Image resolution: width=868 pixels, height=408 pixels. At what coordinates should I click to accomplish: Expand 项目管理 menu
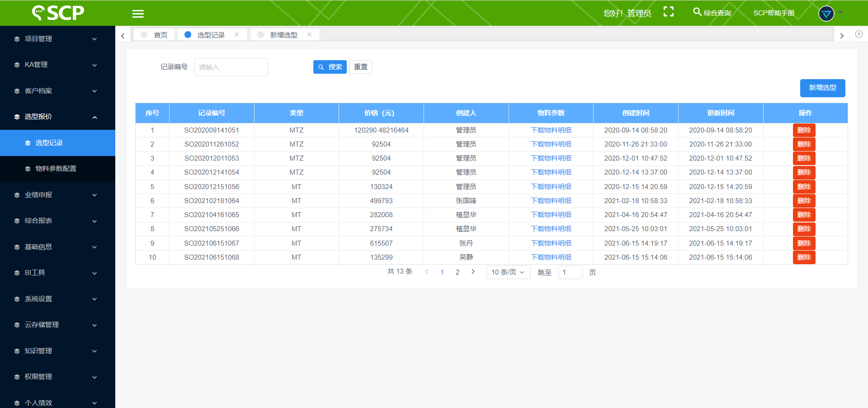pos(57,39)
